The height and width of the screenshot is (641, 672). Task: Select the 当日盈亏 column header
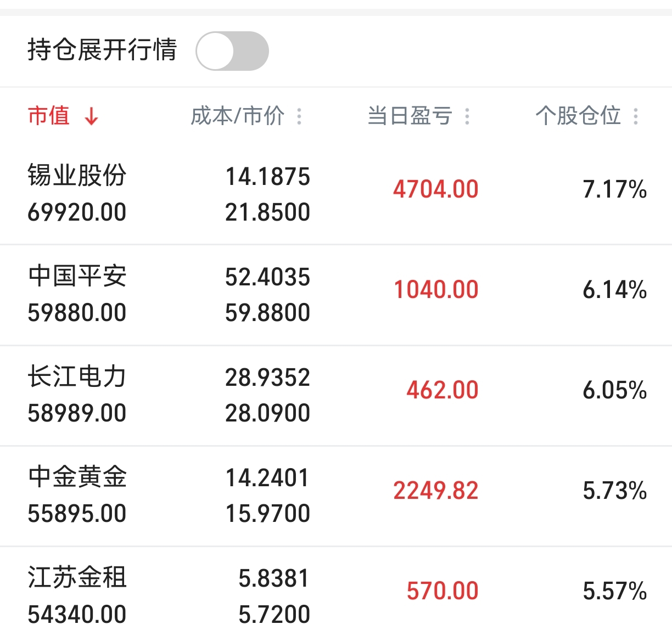[410, 116]
